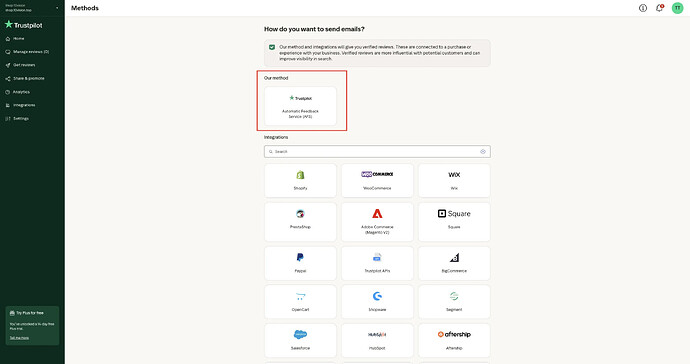This screenshot has height=364, width=690.
Task: Click the Get reviews paper-plane icon
Action: [x=7, y=65]
